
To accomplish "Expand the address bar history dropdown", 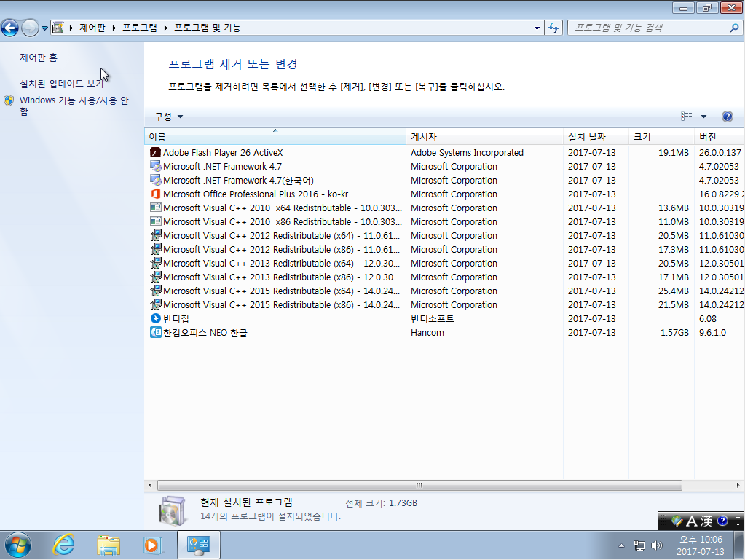I will tap(537, 28).
